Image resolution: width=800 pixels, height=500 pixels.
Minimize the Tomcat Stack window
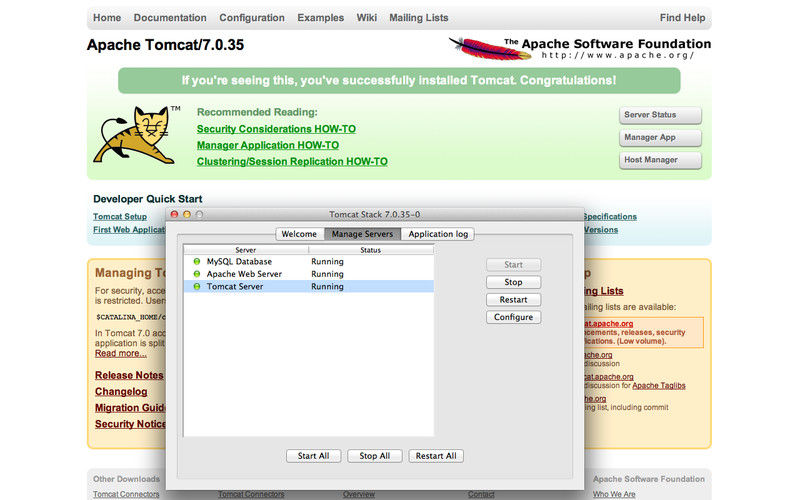187,214
